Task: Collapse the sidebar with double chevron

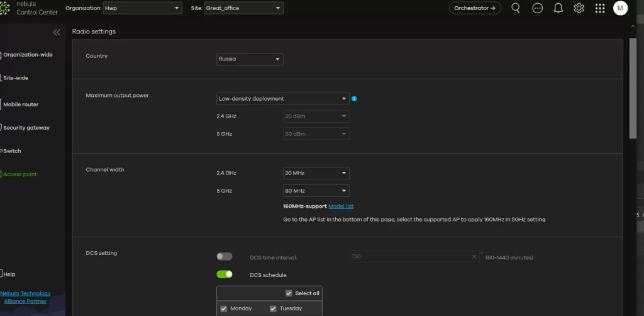Action: [x=57, y=32]
